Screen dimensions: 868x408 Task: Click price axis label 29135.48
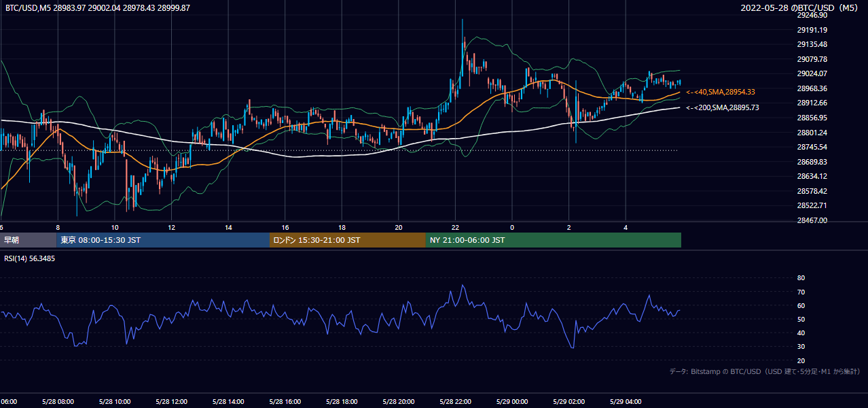click(812, 44)
